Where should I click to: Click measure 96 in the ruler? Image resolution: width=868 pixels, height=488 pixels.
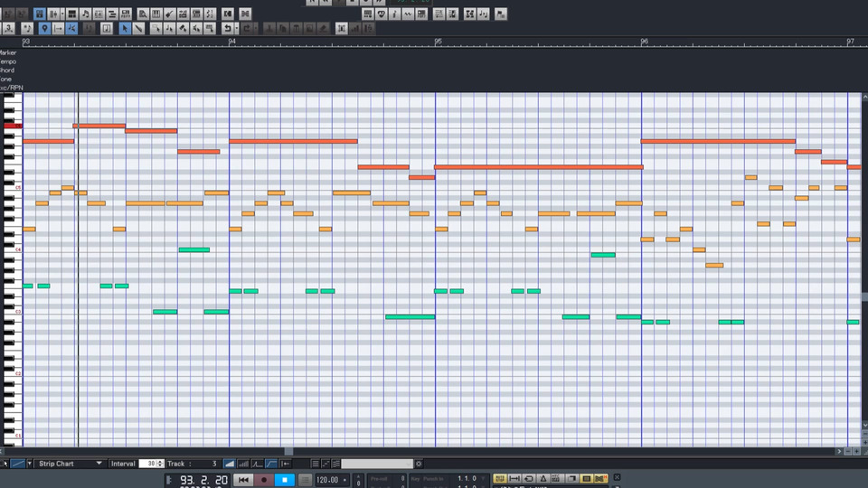[x=644, y=42]
